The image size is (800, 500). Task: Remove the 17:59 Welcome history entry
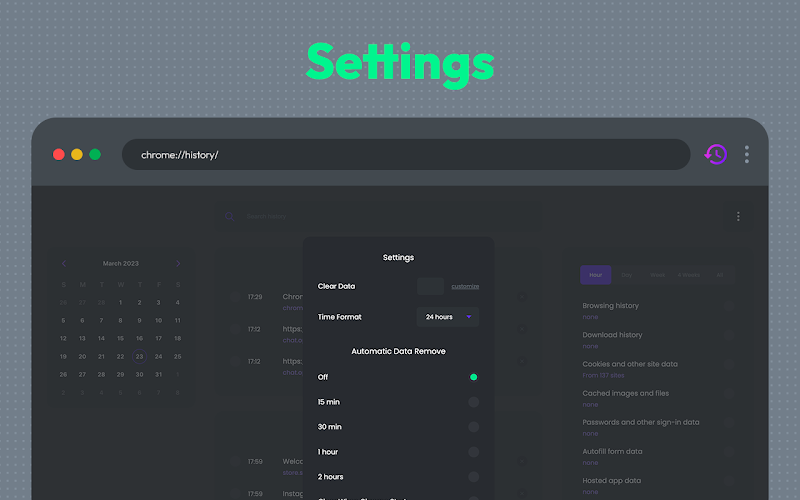tap(521, 461)
